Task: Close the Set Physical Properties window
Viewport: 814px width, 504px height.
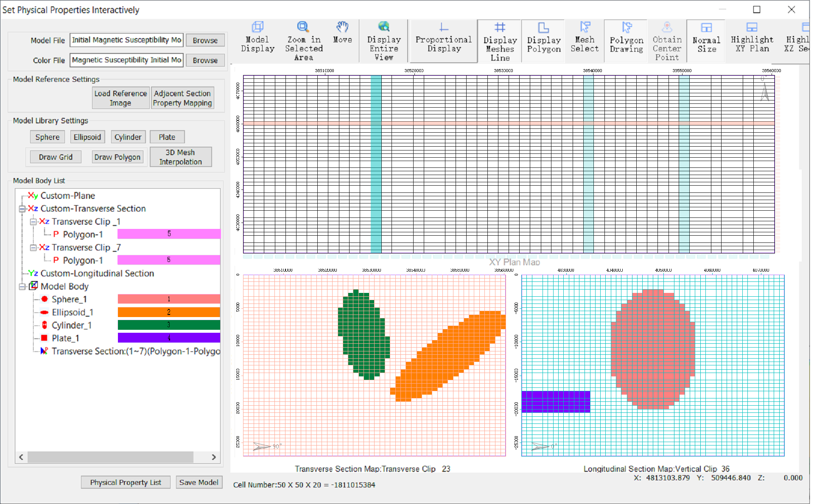Action: click(x=792, y=9)
